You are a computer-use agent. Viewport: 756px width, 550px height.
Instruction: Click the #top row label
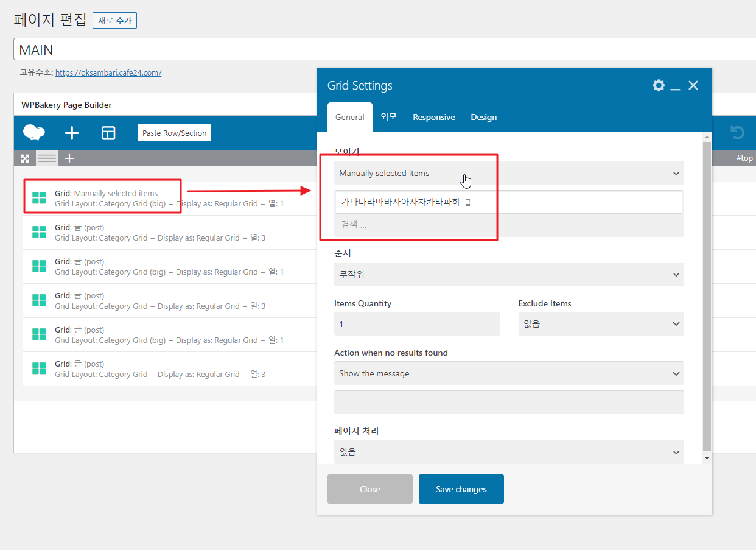coord(744,158)
